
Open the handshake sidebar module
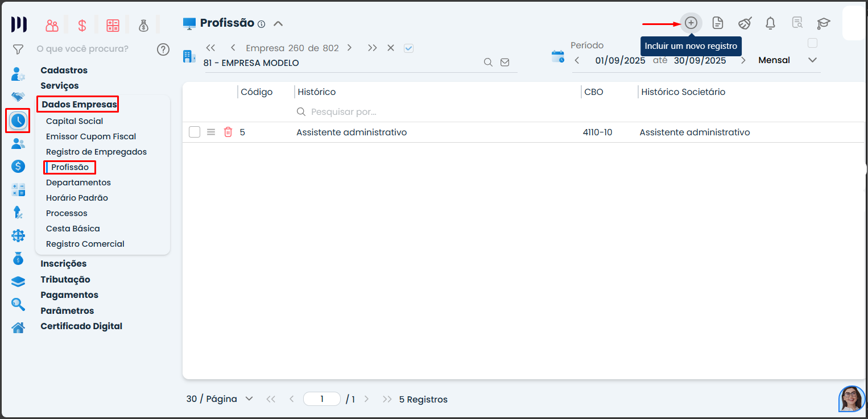tap(18, 97)
